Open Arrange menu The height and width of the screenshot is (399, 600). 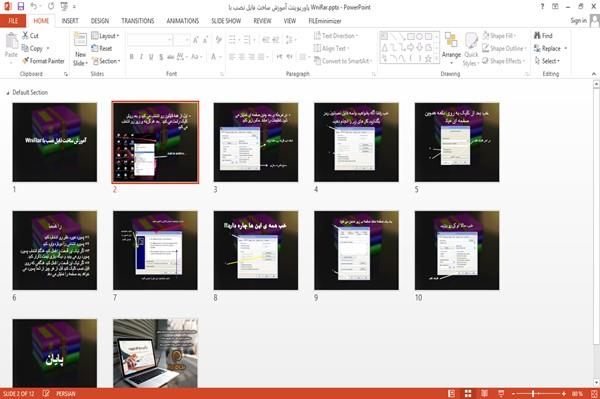451,49
